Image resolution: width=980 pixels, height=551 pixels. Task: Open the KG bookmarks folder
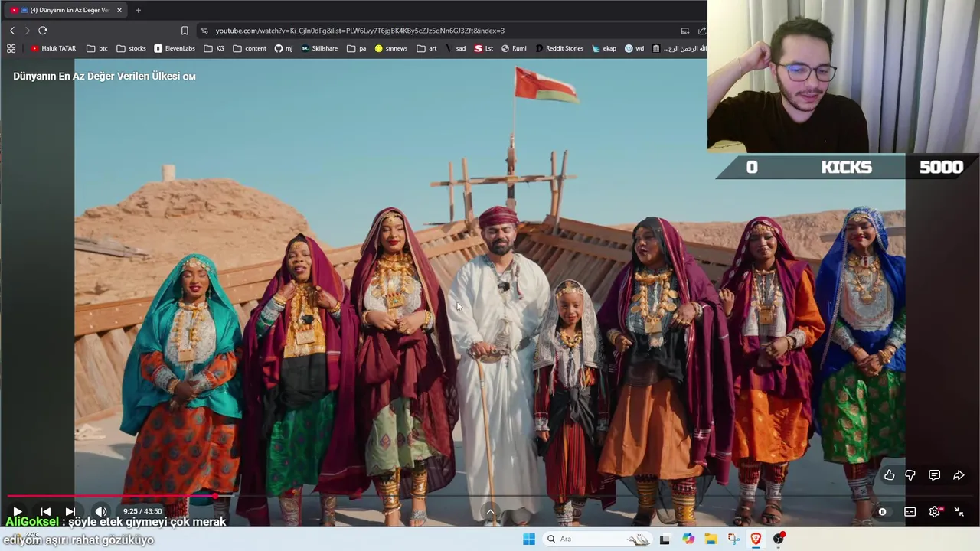214,48
